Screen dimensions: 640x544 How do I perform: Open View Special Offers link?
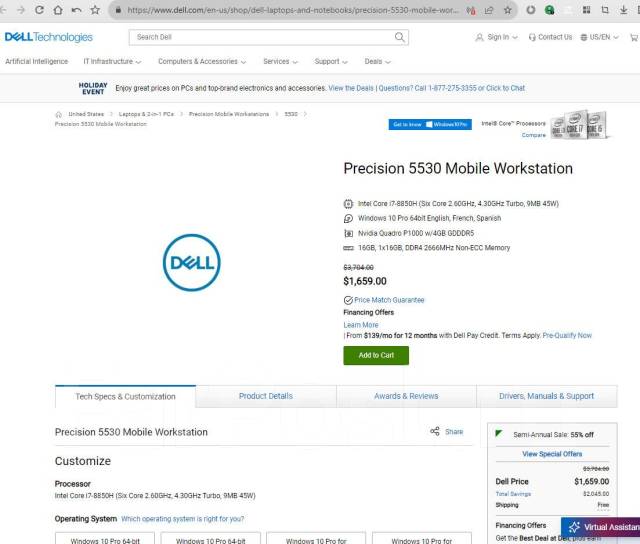[552, 454]
